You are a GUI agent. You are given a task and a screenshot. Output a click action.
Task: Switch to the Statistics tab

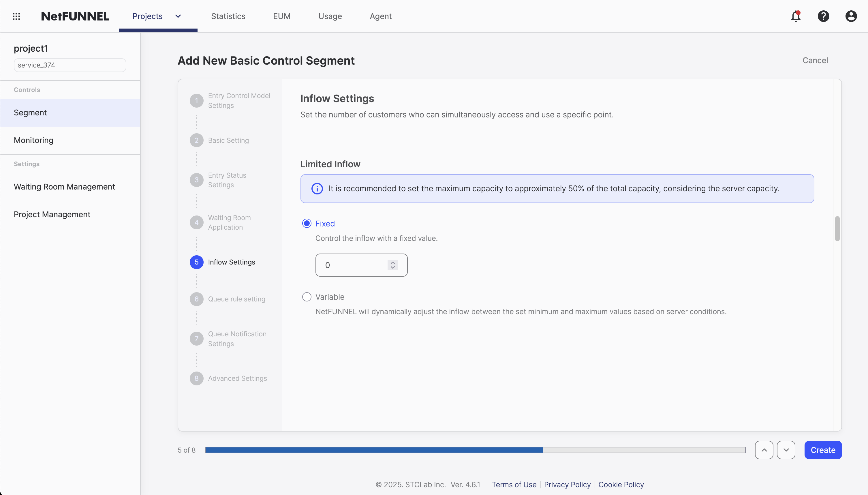[228, 16]
